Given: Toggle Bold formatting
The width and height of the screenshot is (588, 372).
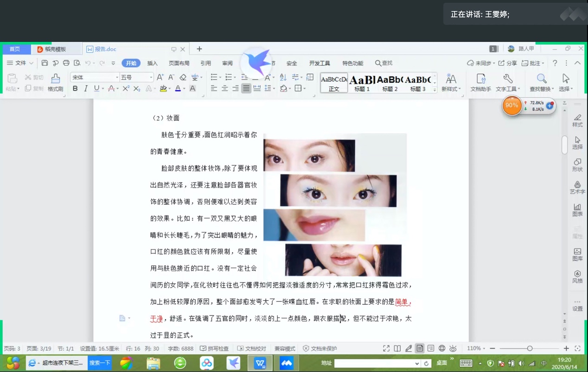Looking at the screenshot, I should click(x=75, y=88).
